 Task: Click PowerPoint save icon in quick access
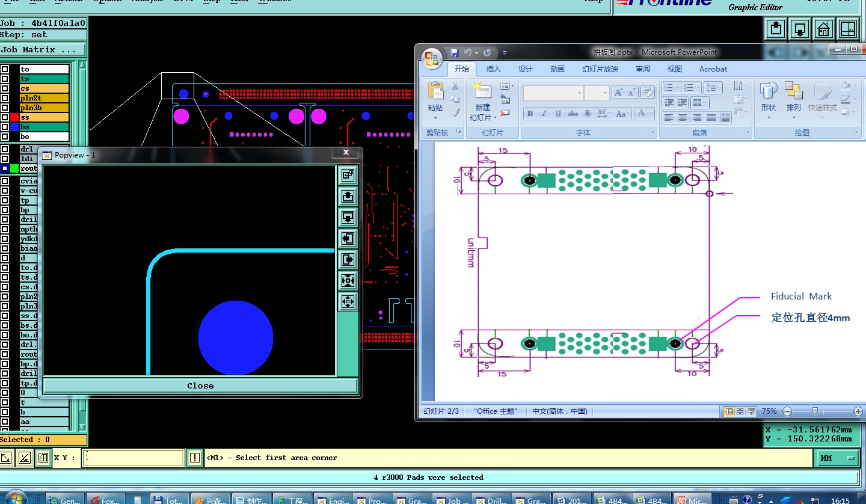click(x=455, y=52)
